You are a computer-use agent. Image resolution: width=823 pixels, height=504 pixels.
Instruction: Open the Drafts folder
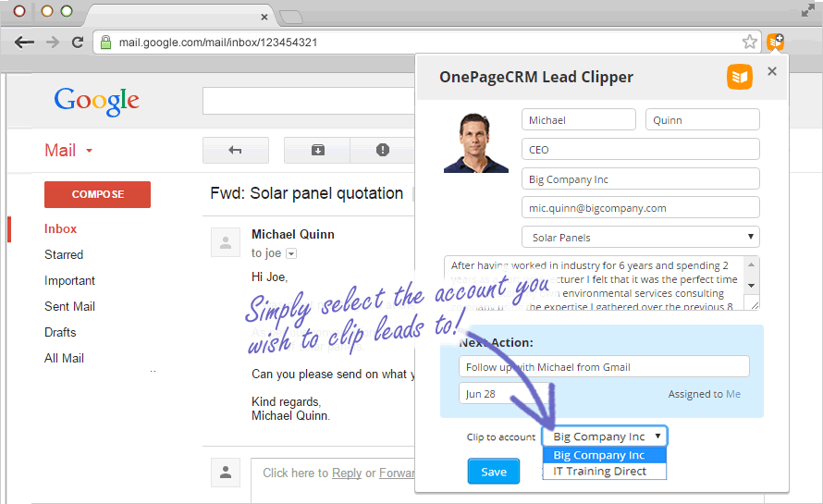[60, 332]
